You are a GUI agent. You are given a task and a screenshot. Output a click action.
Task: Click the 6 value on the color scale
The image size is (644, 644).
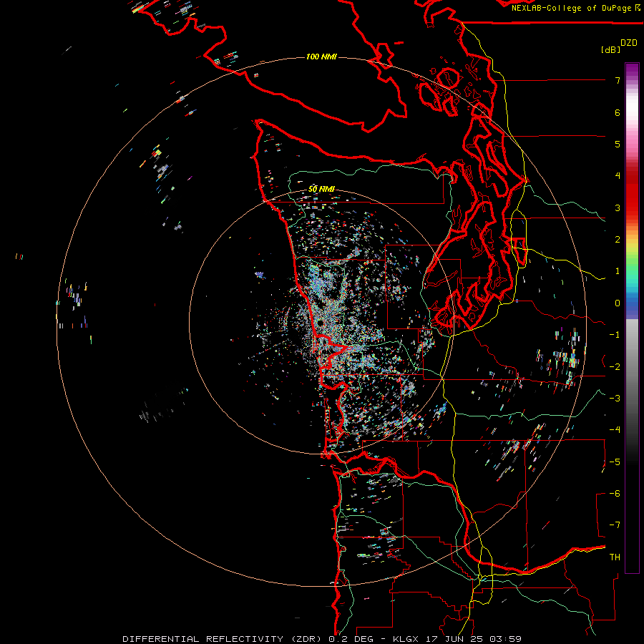click(x=618, y=112)
